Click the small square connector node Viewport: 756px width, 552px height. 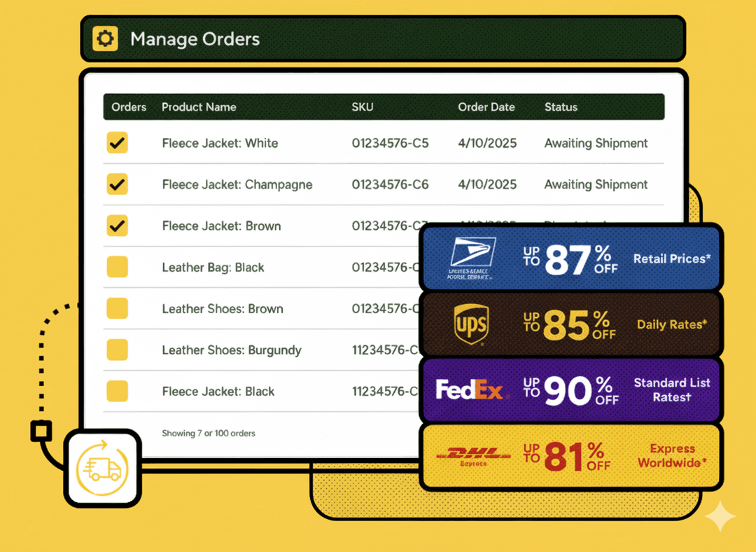pyautogui.click(x=41, y=431)
